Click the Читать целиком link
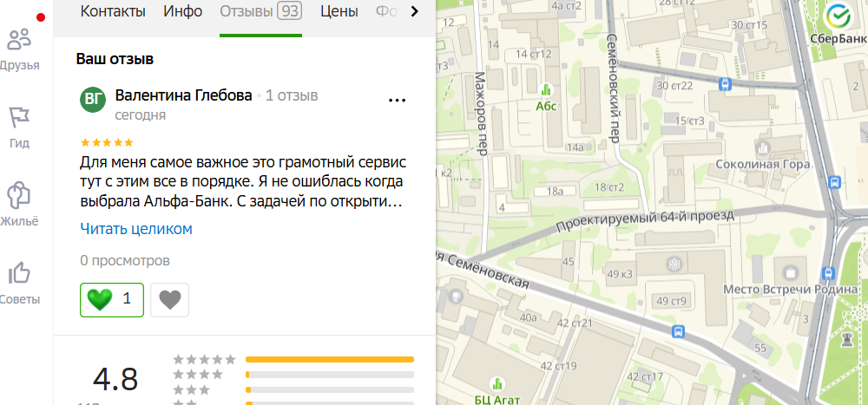The width and height of the screenshot is (868, 405). [x=136, y=229]
